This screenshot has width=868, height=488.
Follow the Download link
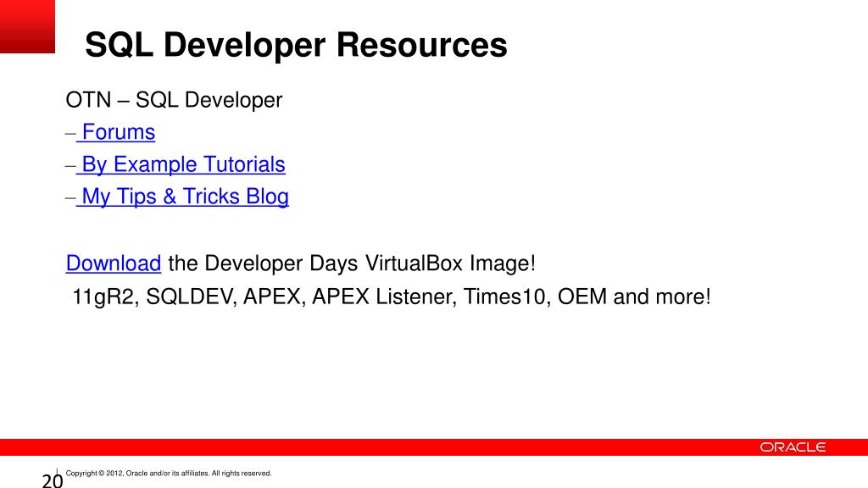pos(114,263)
